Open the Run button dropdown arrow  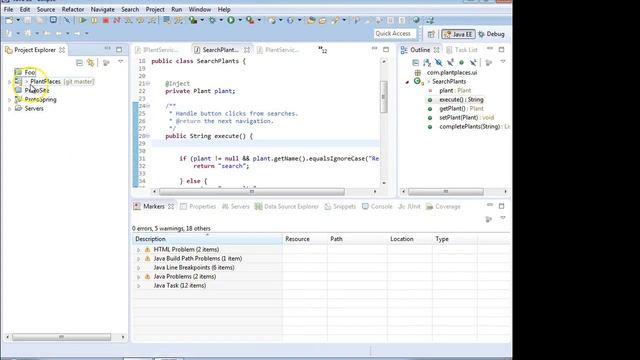(x=240, y=20)
